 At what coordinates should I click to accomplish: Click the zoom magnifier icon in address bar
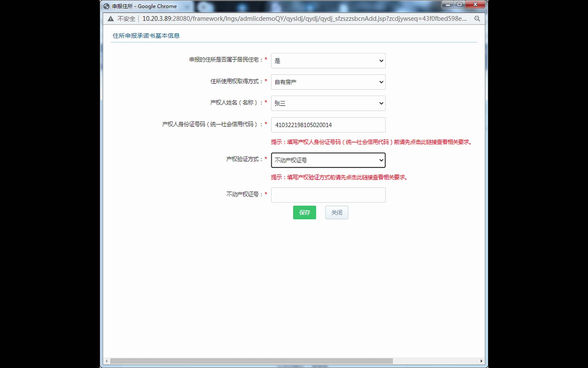click(477, 19)
